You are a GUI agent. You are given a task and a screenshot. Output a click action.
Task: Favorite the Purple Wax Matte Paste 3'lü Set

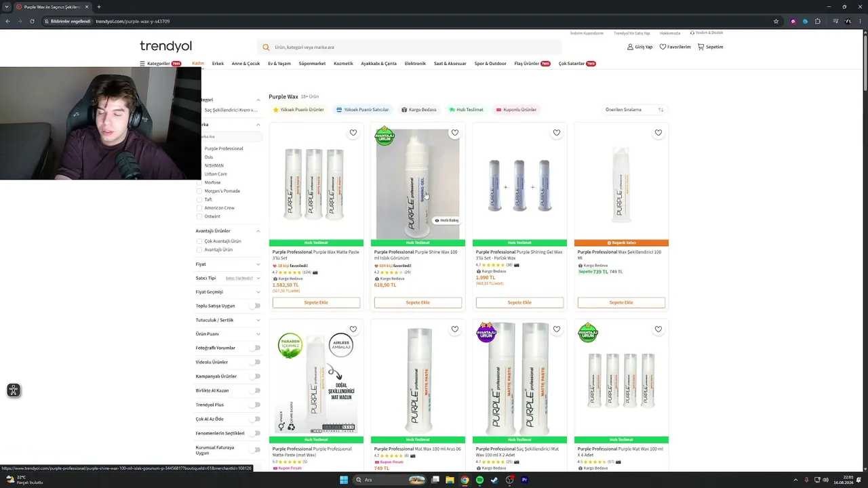click(353, 133)
